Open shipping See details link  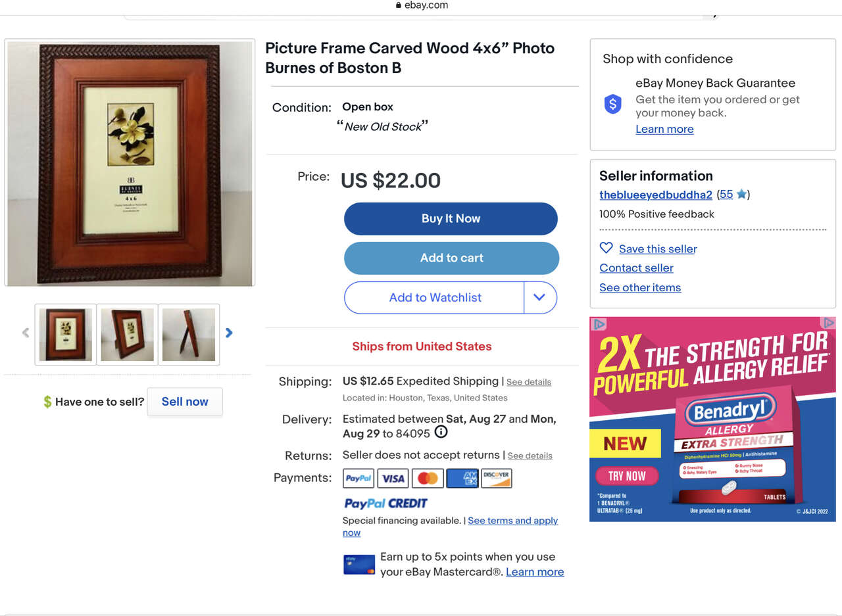[528, 382]
